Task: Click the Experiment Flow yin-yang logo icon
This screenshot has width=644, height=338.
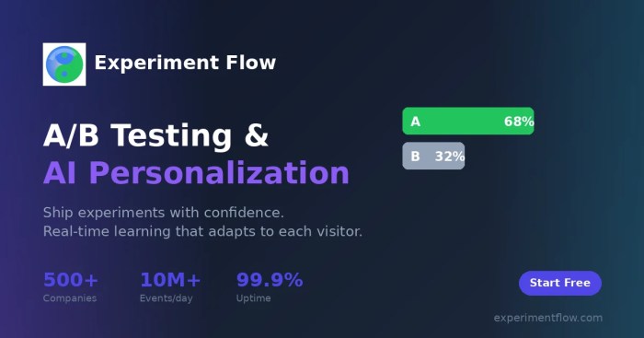Action: [64, 64]
